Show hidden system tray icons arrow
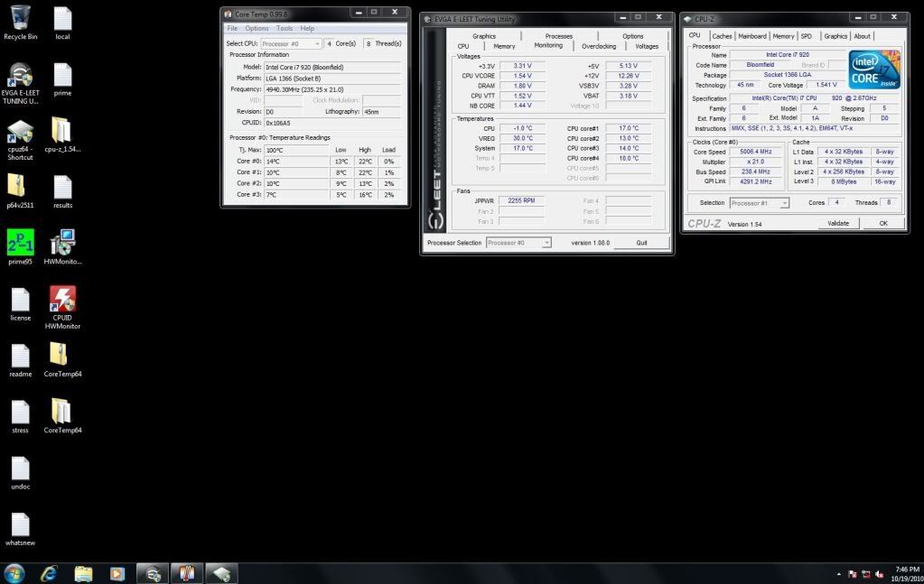This screenshot has width=924, height=584. point(838,574)
